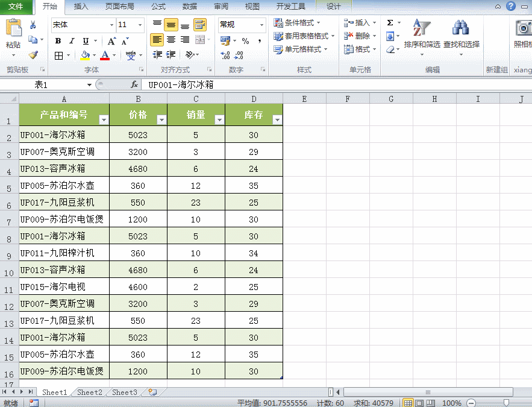Click the insert function fx icon

134,84
